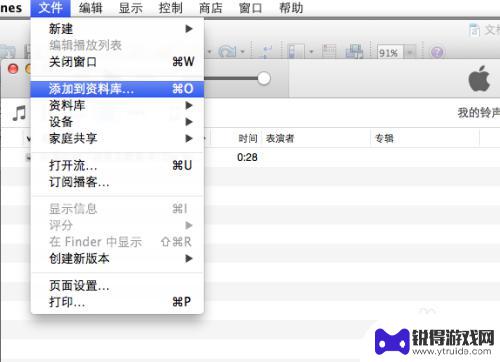
Task: Click the redo icon in background toolbar
Action: pos(227,52)
